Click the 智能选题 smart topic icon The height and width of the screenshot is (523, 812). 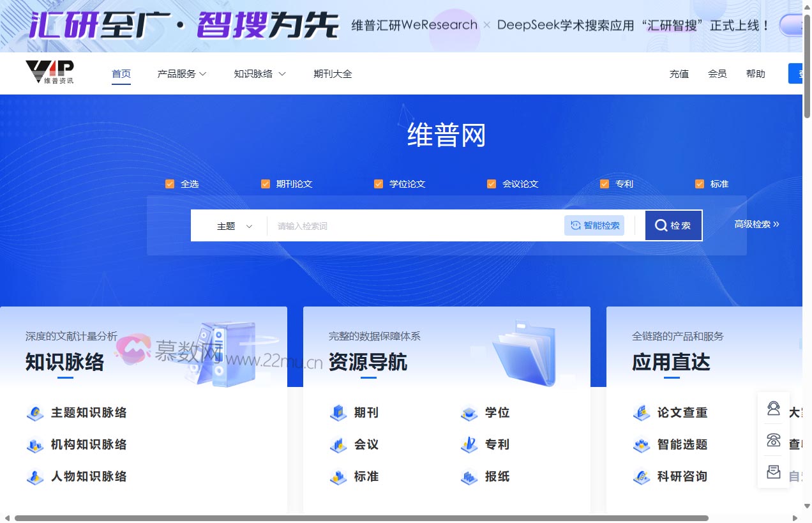[x=641, y=444]
